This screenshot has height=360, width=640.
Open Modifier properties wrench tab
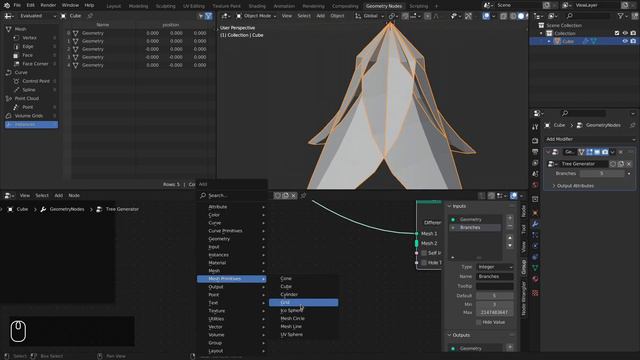point(535,224)
